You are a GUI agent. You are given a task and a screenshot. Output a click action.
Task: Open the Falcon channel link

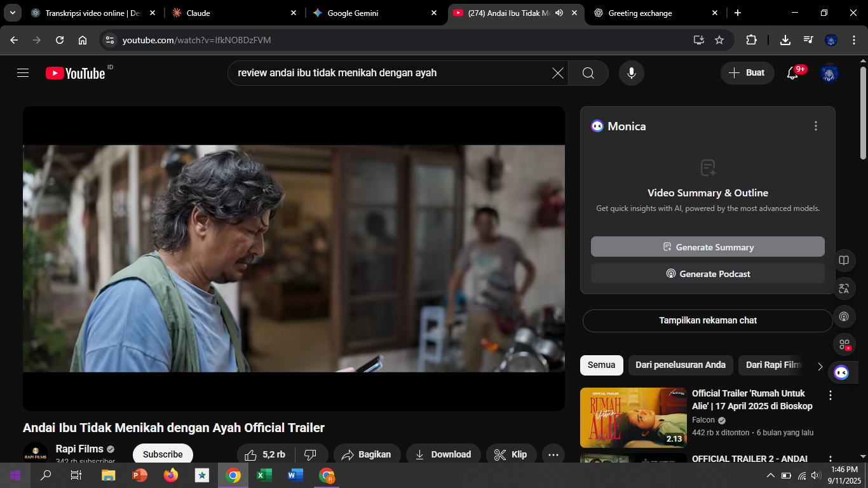pyautogui.click(x=703, y=420)
